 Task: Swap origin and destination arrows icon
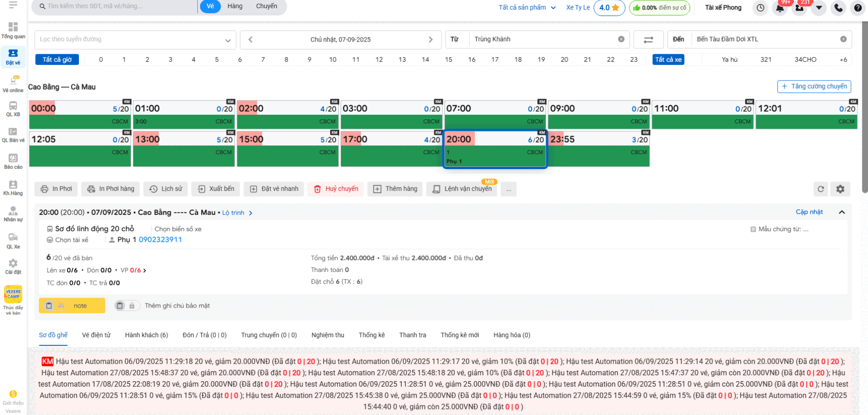tap(648, 40)
